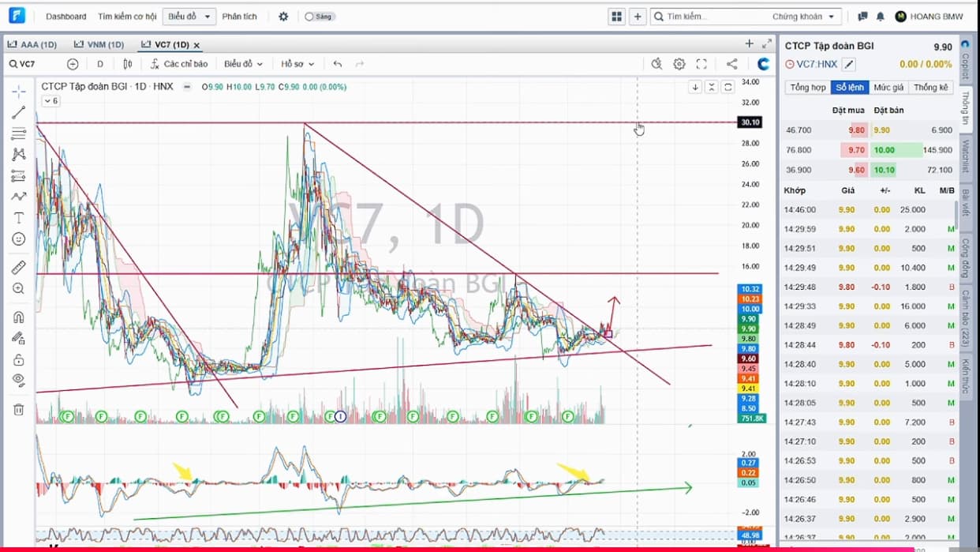Toggle lock all drawing tools
The height and width of the screenshot is (552, 980).
click(19, 360)
